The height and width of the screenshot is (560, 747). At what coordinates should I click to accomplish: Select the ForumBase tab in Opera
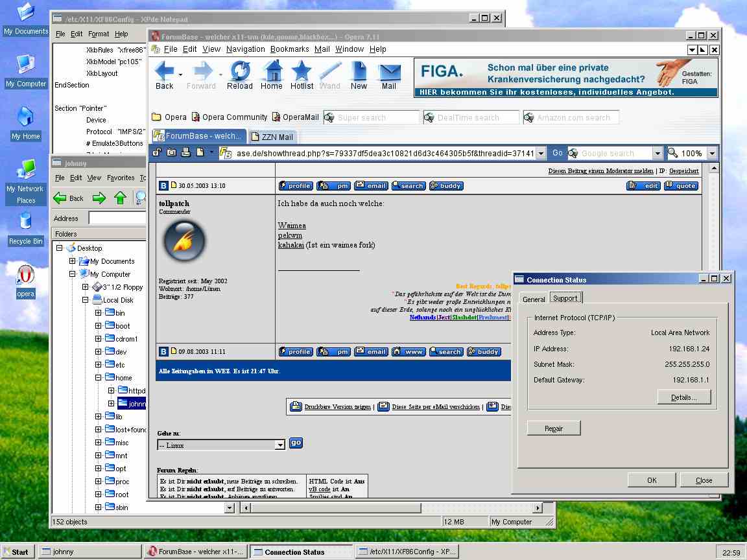click(x=198, y=135)
